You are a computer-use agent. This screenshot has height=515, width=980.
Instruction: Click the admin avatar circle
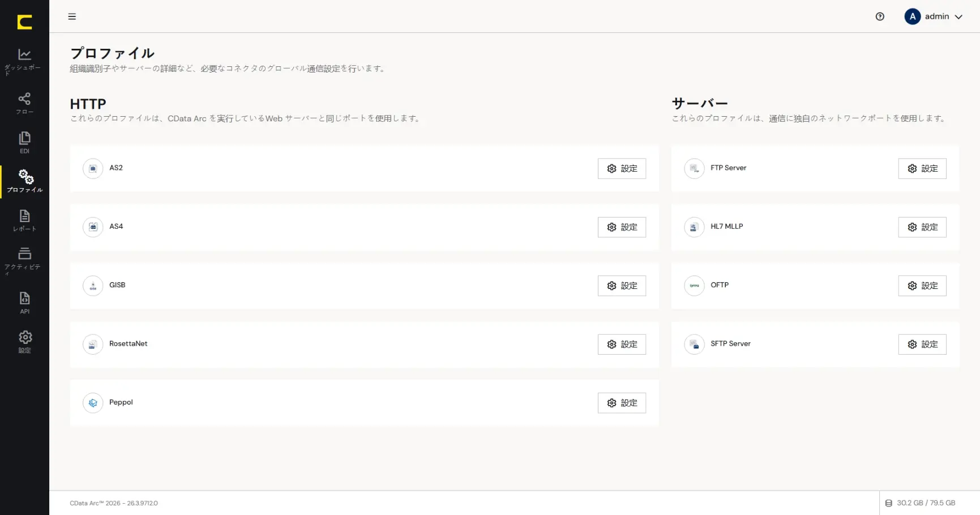click(x=912, y=16)
